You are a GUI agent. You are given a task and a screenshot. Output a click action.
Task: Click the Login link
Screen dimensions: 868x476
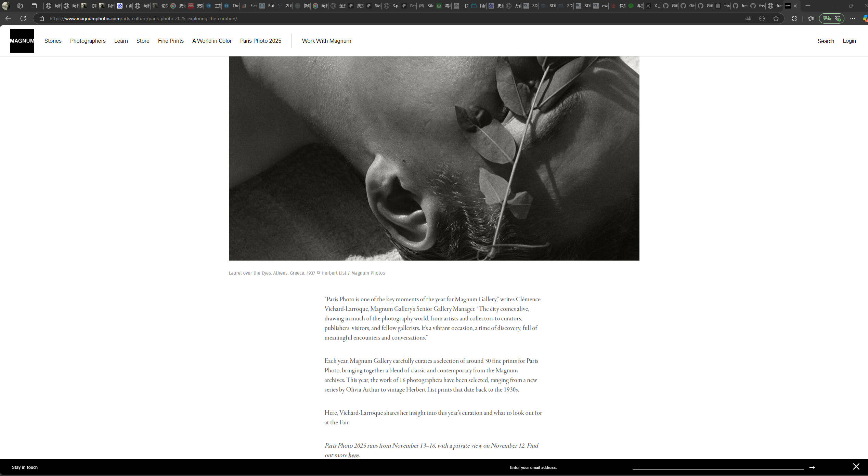coord(849,41)
